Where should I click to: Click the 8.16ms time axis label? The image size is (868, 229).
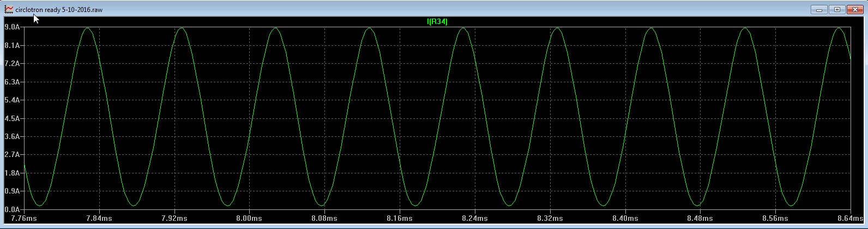400,218
